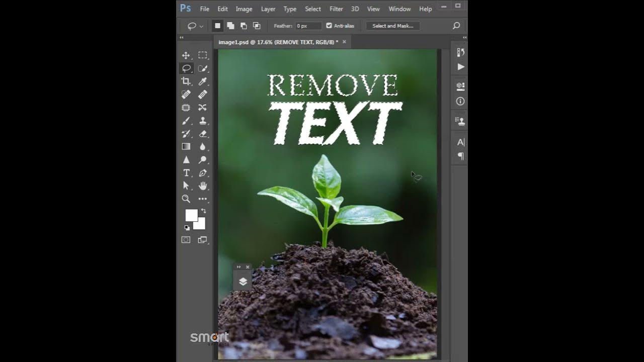Select the Eyedropper tool
This screenshot has width=644, height=362.
tap(203, 81)
